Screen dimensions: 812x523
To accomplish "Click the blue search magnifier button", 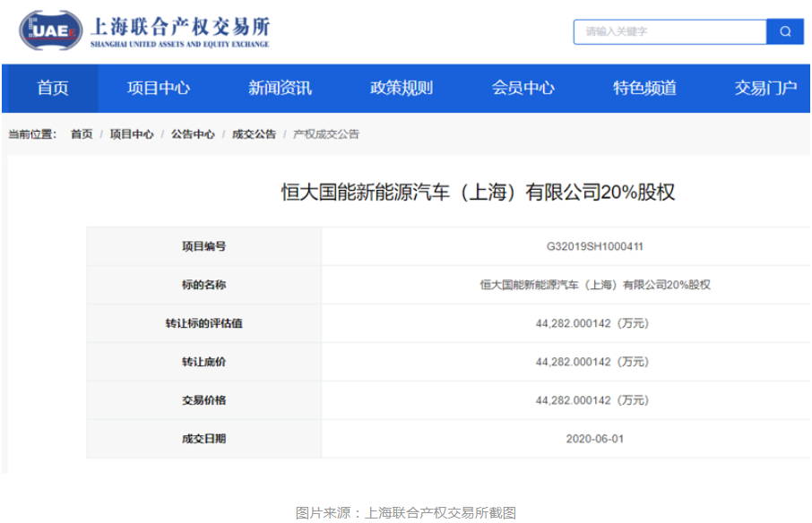I will click(x=785, y=31).
